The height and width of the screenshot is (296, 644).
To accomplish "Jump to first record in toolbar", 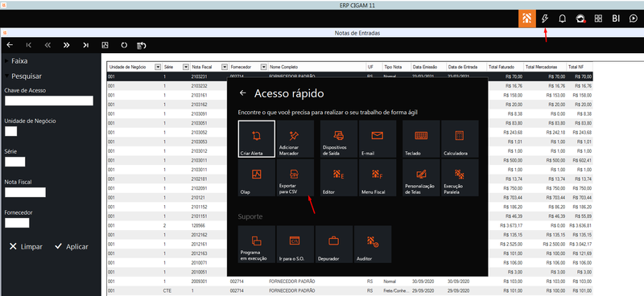I will pos(29,45).
